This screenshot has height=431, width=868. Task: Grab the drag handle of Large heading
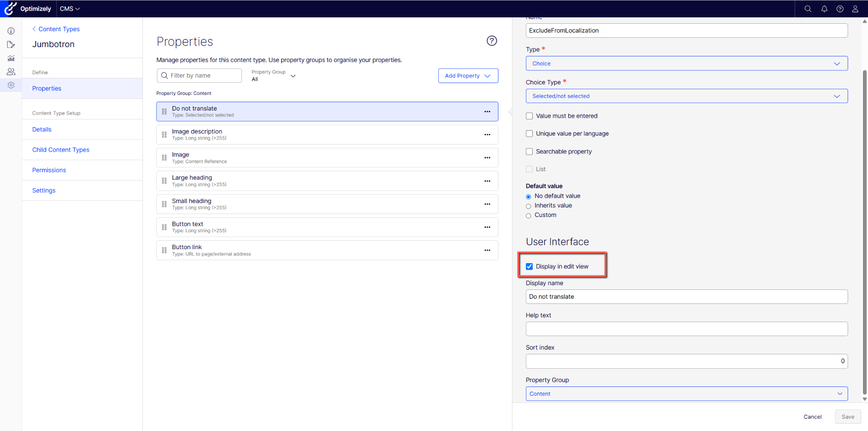point(164,181)
